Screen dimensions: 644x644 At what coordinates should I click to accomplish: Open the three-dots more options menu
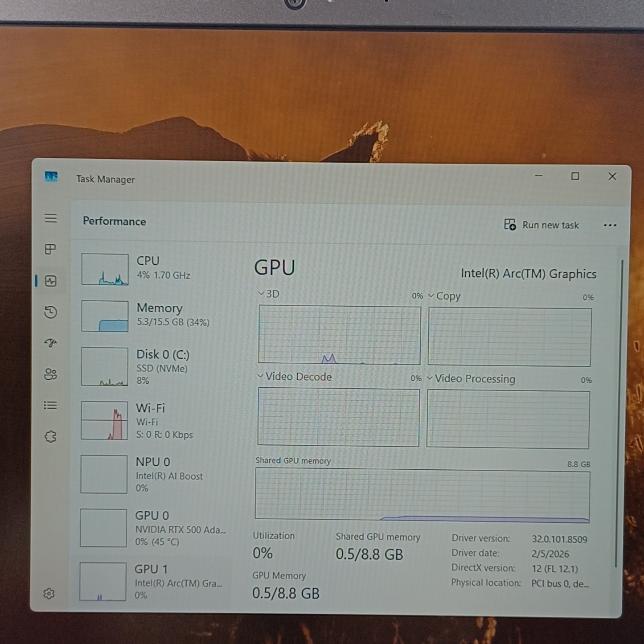610,225
